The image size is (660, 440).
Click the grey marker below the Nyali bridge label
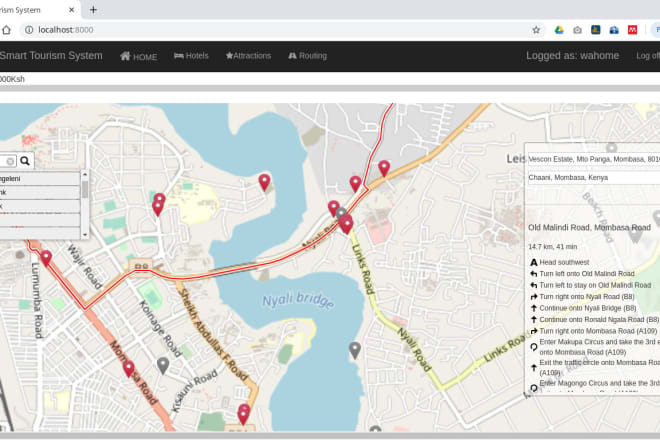coord(355,350)
